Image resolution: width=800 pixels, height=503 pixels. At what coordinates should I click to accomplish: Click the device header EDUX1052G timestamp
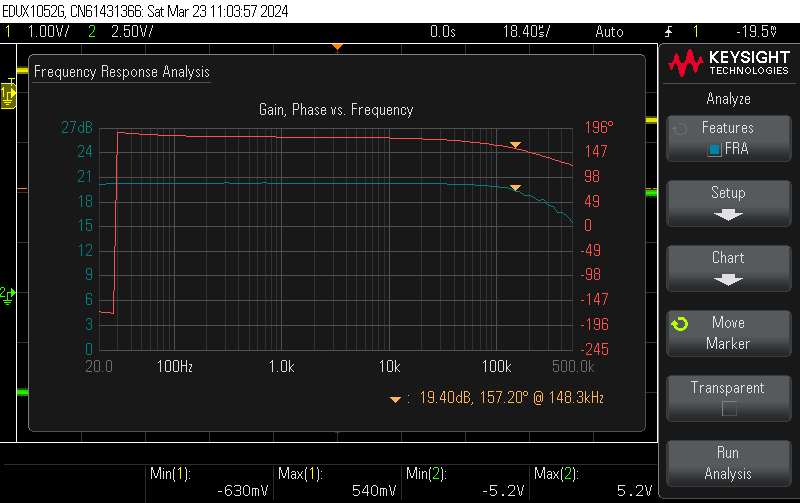(145, 11)
